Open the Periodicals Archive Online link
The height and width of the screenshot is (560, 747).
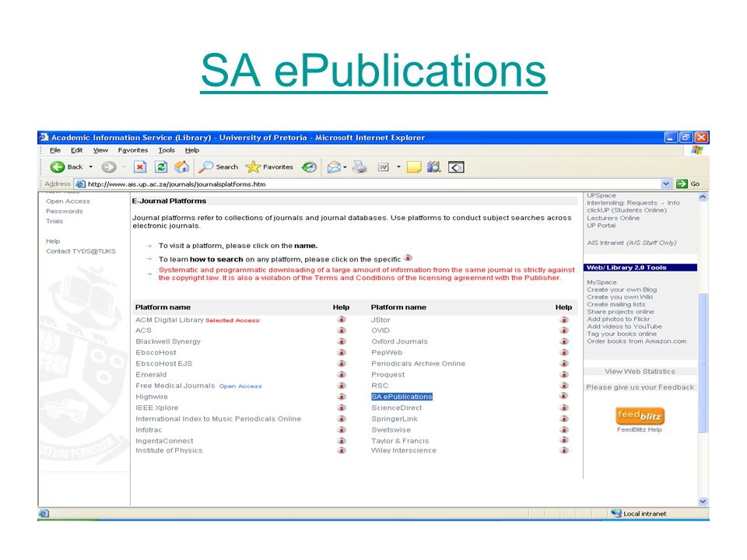tap(419, 363)
